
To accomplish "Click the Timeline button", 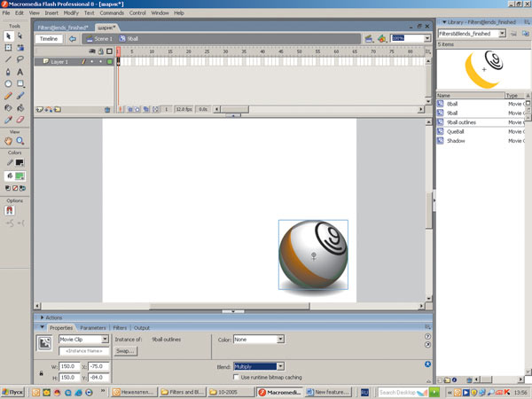I will (x=48, y=39).
